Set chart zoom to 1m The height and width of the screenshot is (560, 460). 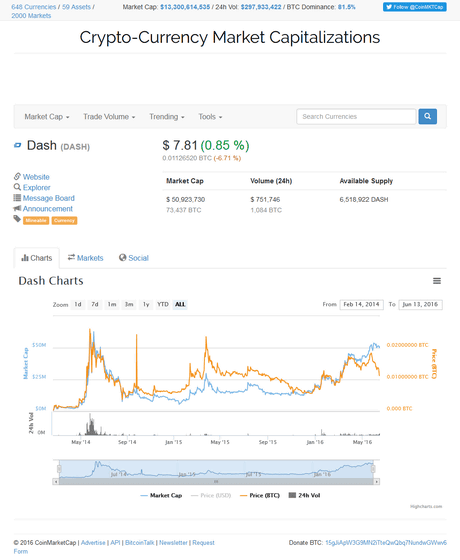point(112,305)
